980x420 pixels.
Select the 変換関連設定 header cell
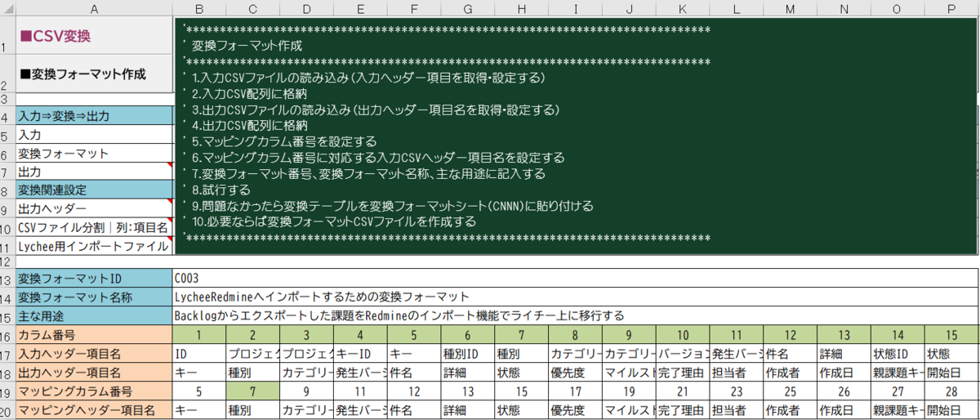(x=94, y=190)
